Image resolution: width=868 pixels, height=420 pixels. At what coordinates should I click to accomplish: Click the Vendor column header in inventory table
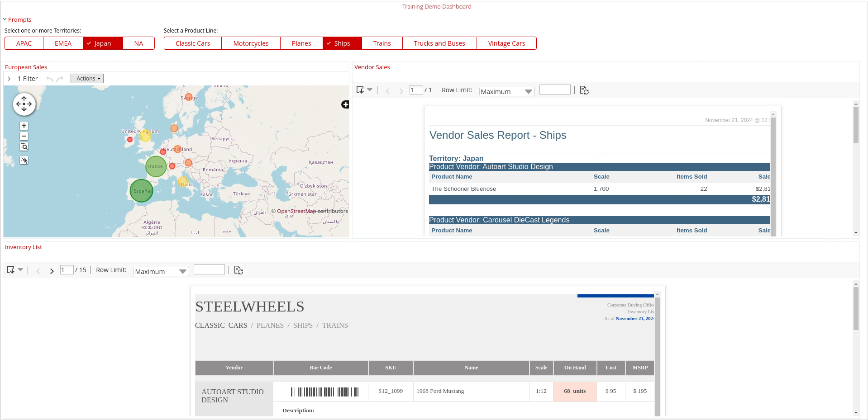[234, 368]
